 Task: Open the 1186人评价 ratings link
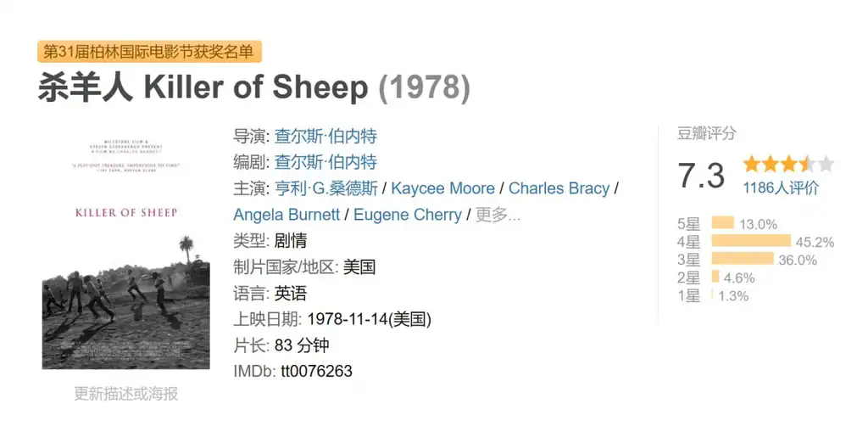pos(781,188)
